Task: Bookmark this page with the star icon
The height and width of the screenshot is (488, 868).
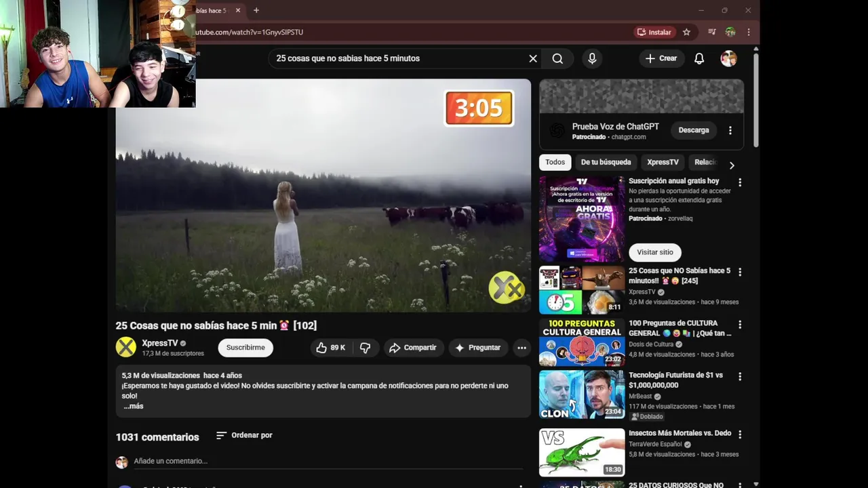Action: [686, 32]
